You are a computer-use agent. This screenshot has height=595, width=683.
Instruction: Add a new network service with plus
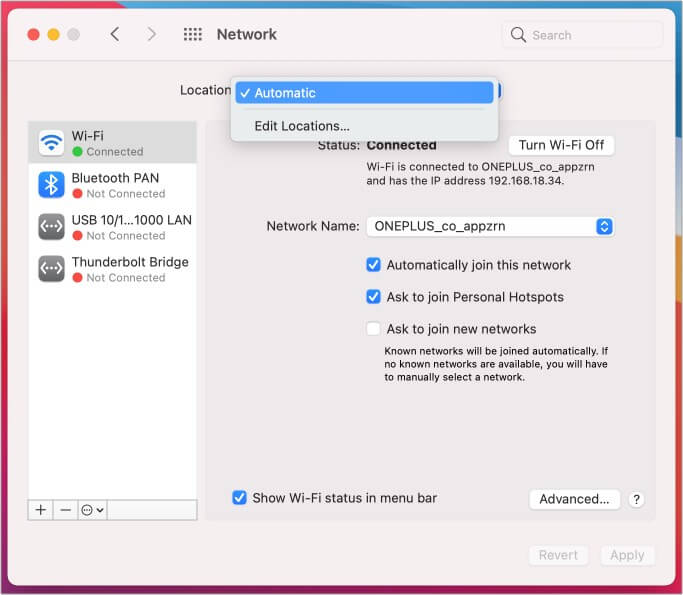coord(41,510)
